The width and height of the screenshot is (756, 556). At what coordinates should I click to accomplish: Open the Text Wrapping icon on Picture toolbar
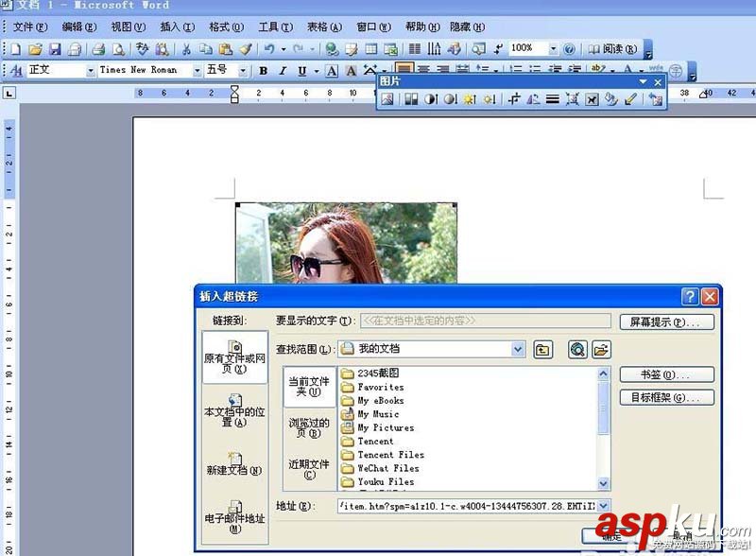574,99
